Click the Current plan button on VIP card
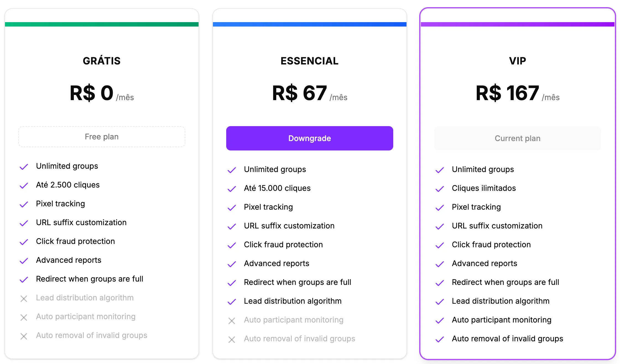 click(x=517, y=138)
